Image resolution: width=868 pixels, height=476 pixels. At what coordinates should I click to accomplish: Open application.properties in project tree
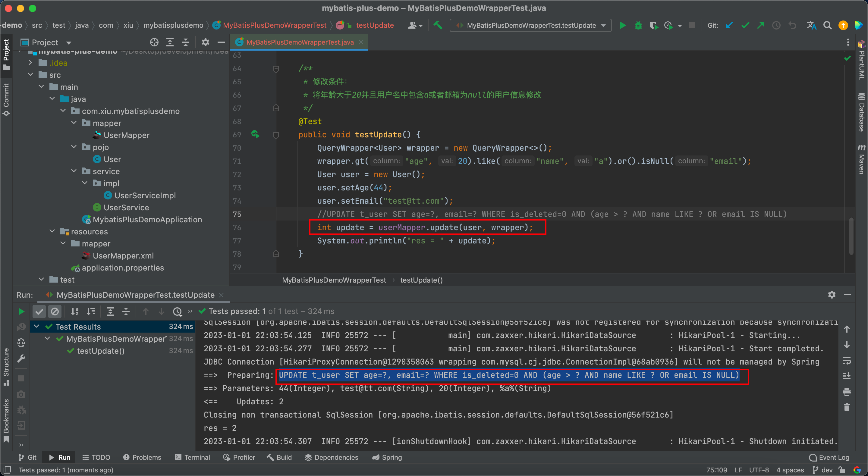coord(123,268)
